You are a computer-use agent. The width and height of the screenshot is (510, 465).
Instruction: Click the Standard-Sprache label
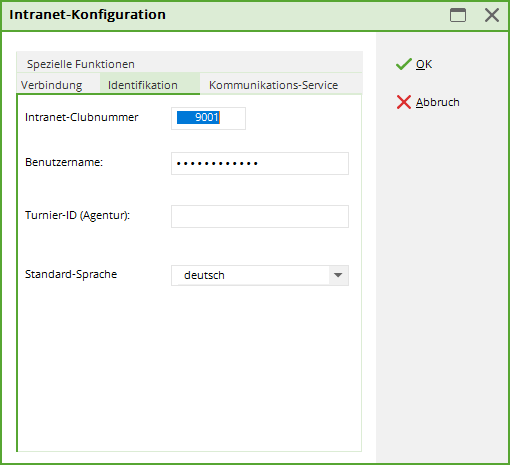pos(71,274)
